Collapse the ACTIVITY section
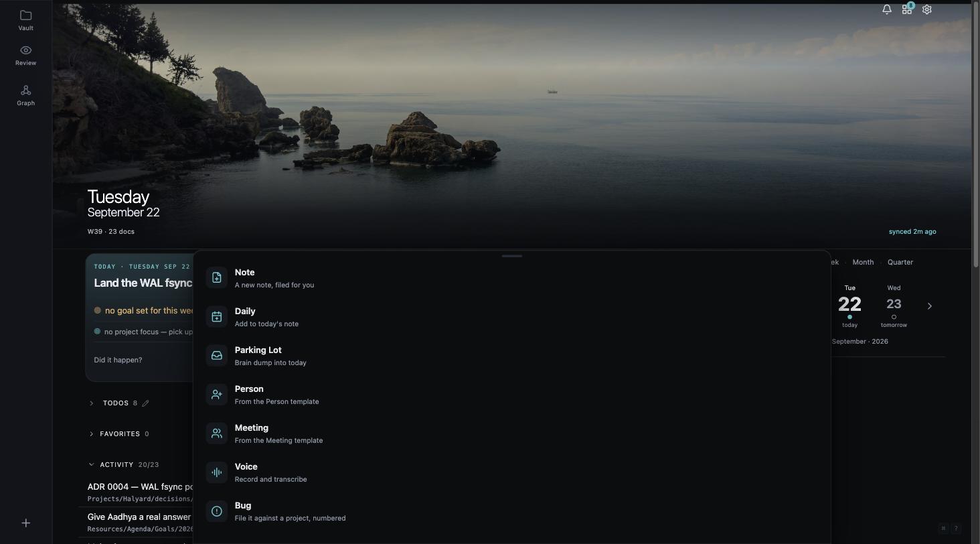Screen dimensions: 980x544 tap(92, 465)
